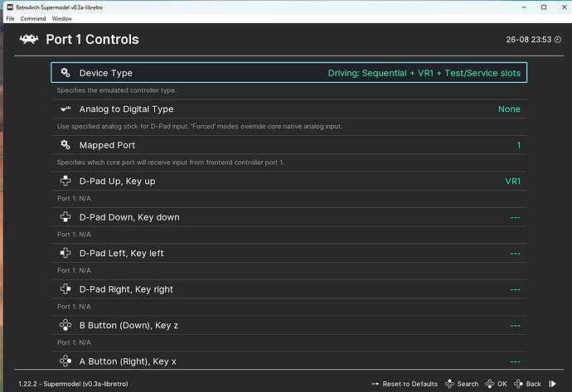The height and width of the screenshot is (392, 572).
Task: Open Analog to Digital Type setting
Action: 289,109
